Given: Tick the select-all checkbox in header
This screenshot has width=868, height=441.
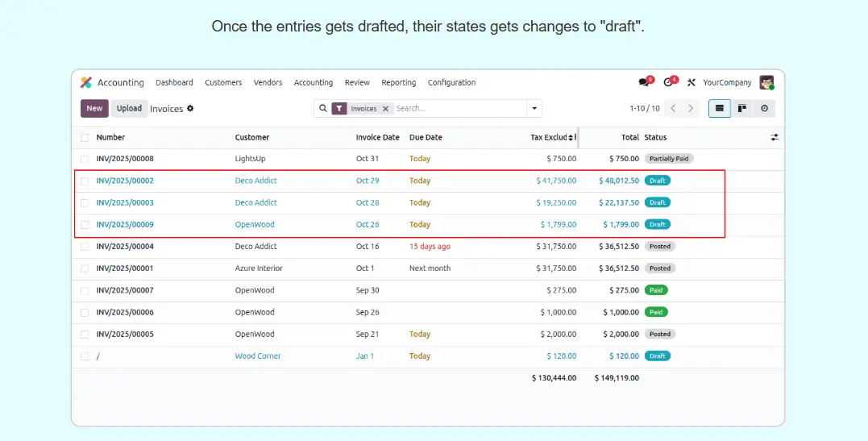Looking at the screenshot, I should pos(85,138).
